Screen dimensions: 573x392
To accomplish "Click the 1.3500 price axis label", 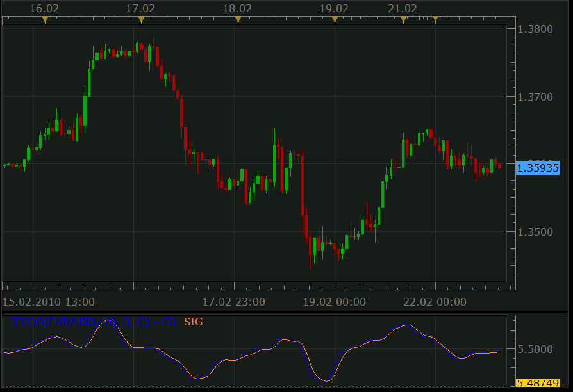I will [535, 232].
